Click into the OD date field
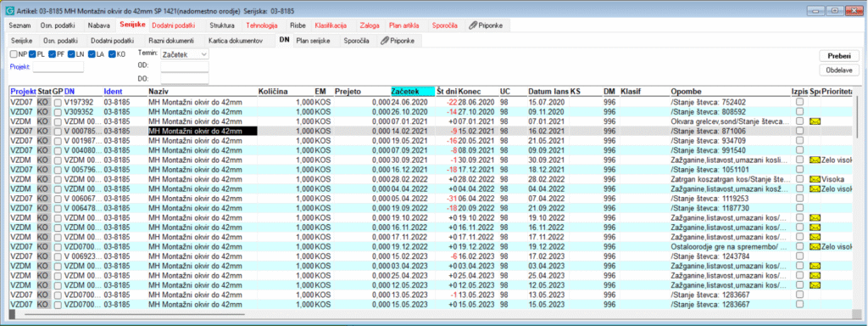The image size is (868, 326). tap(184, 66)
